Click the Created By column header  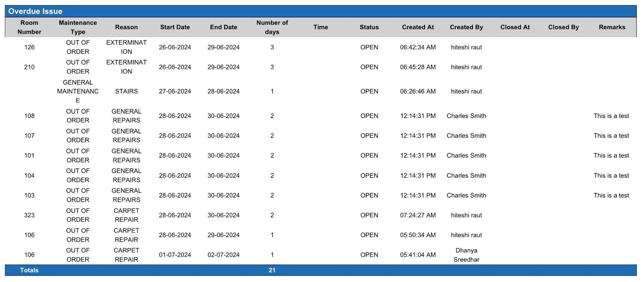(466, 27)
